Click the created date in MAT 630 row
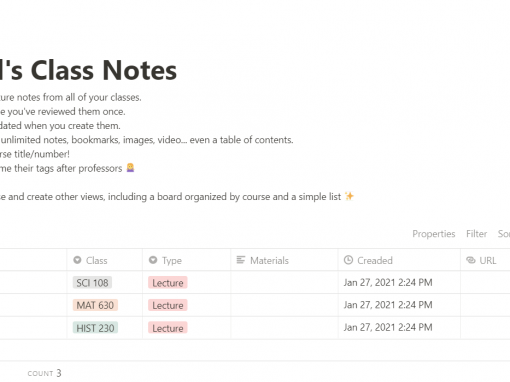The image size is (510, 382). pyautogui.click(x=388, y=305)
